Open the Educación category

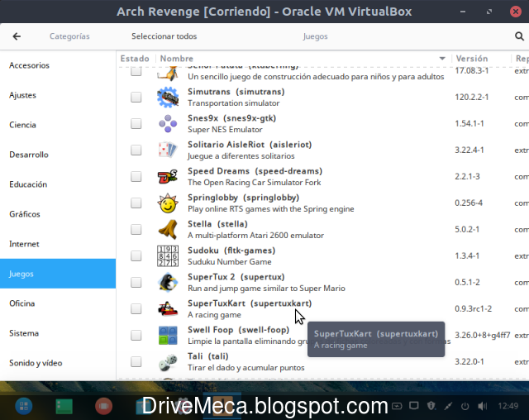[58, 184]
